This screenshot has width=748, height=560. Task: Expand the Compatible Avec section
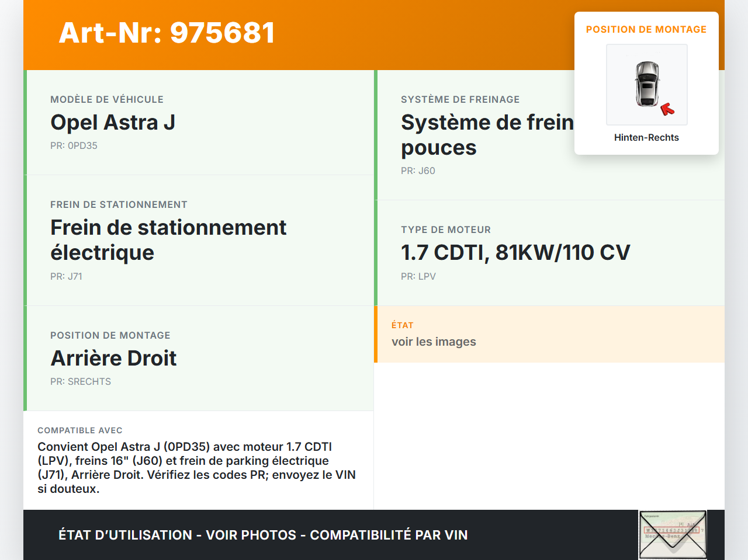click(x=199, y=460)
